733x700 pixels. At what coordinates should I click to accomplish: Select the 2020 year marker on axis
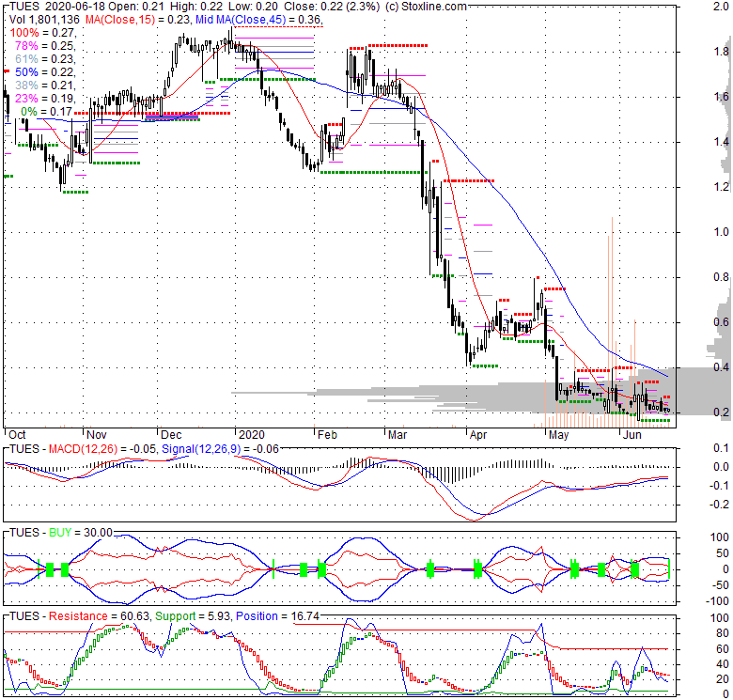click(x=251, y=435)
